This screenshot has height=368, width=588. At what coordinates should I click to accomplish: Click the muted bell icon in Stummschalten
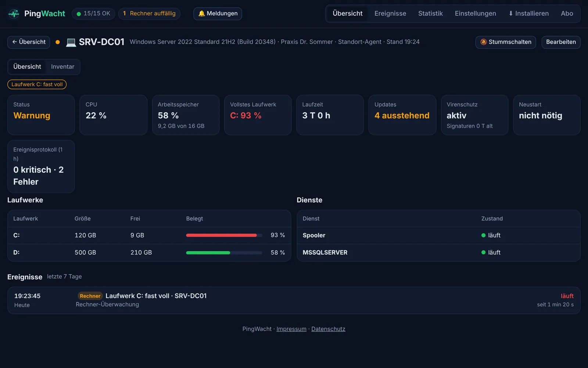484,42
